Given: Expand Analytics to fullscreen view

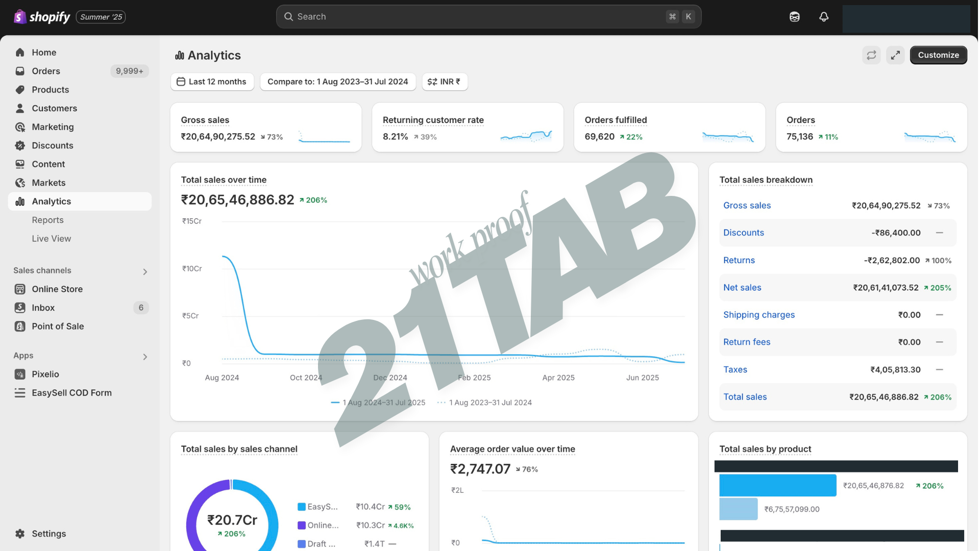Looking at the screenshot, I should click(x=895, y=55).
